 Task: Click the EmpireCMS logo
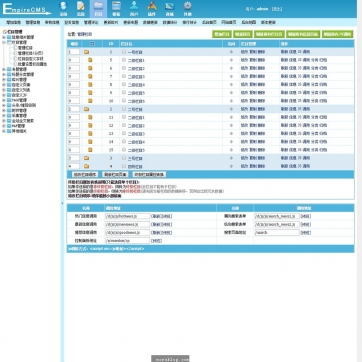(27, 9)
